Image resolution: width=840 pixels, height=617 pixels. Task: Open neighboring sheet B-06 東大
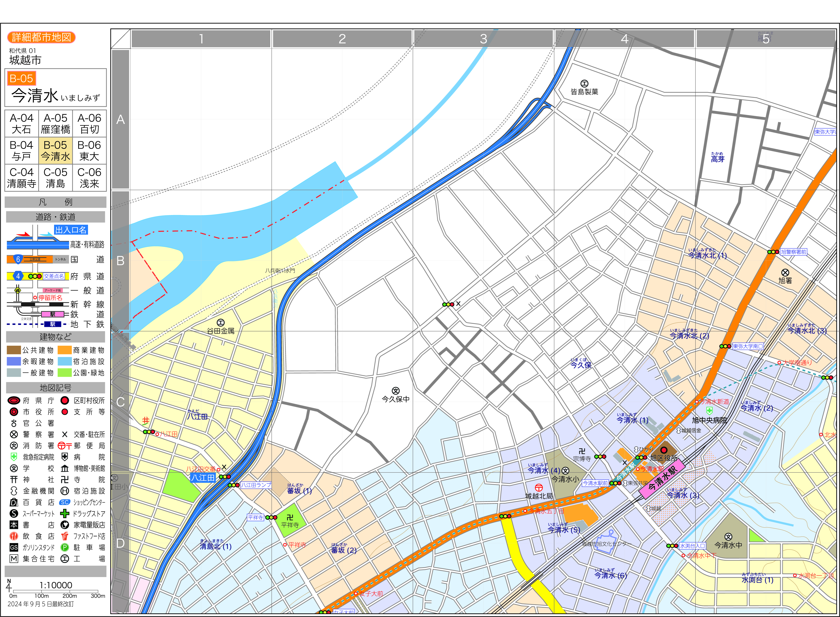89,150
